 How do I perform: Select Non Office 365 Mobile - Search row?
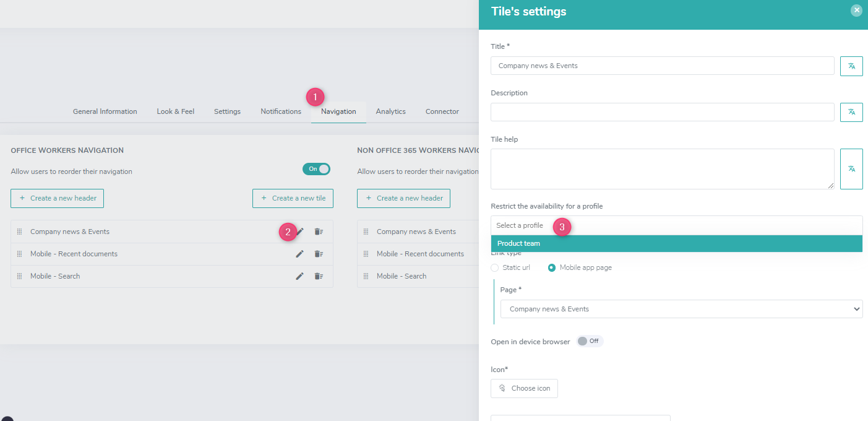click(x=418, y=276)
